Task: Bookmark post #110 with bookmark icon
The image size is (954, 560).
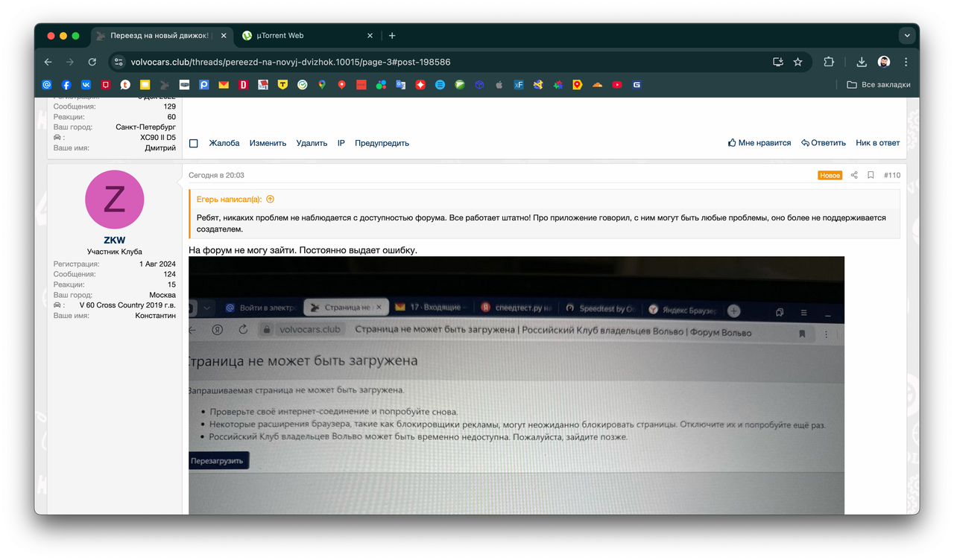Action: point(871,175)
